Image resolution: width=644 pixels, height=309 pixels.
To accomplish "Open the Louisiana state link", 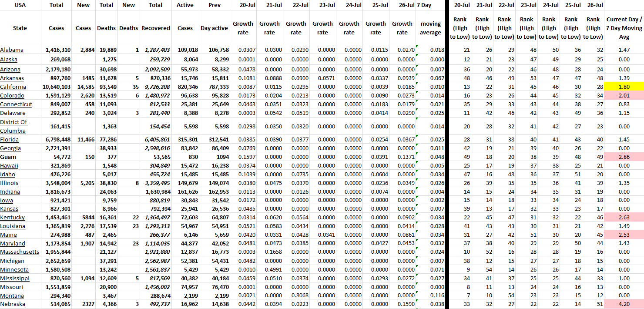I will click(13, 226).
